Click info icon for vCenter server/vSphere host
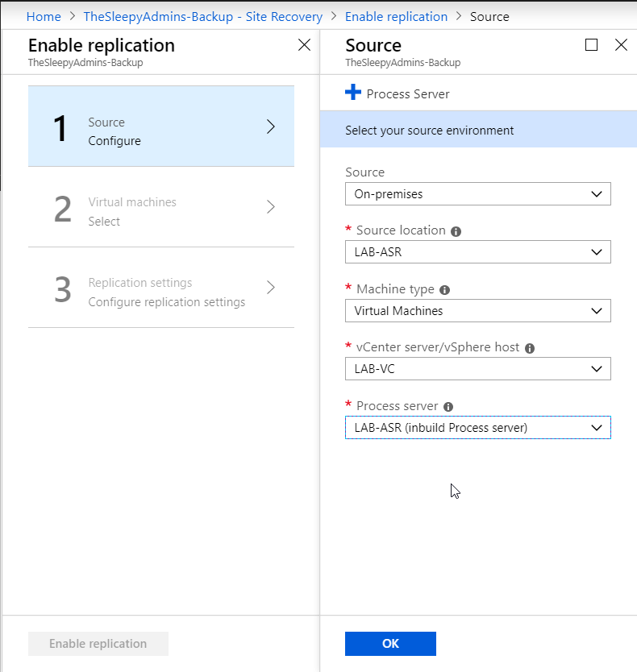The height and width of the screenshot is (672, 637). (x=530, y=349)
